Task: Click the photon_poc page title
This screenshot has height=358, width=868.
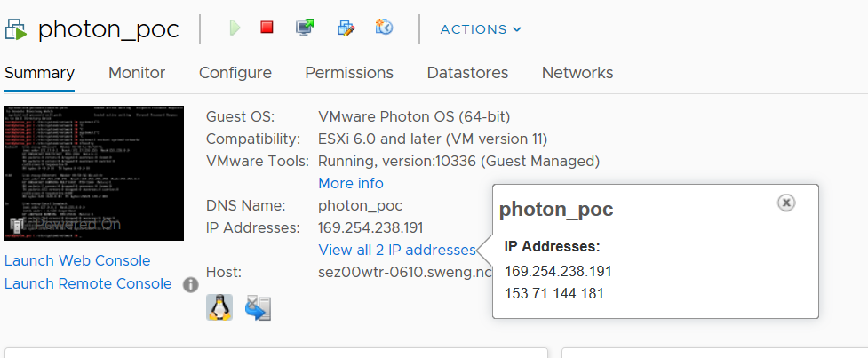Action: pyautogui.click(x=108, y=29)
